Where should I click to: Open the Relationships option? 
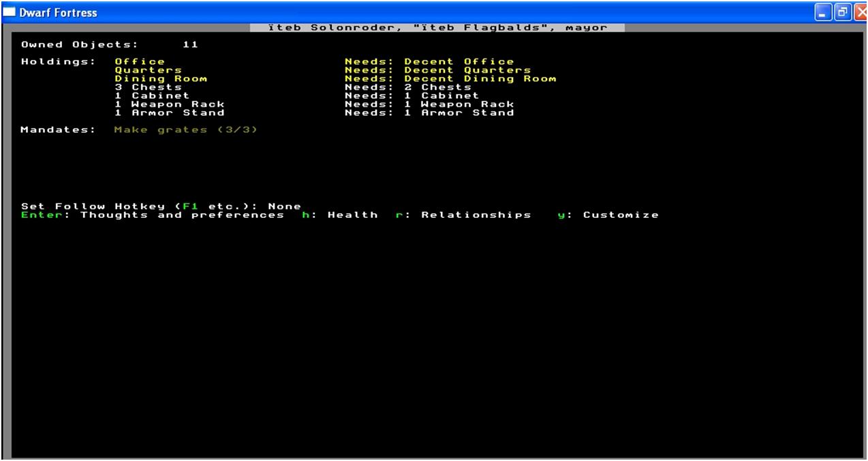tap(463, 215)
